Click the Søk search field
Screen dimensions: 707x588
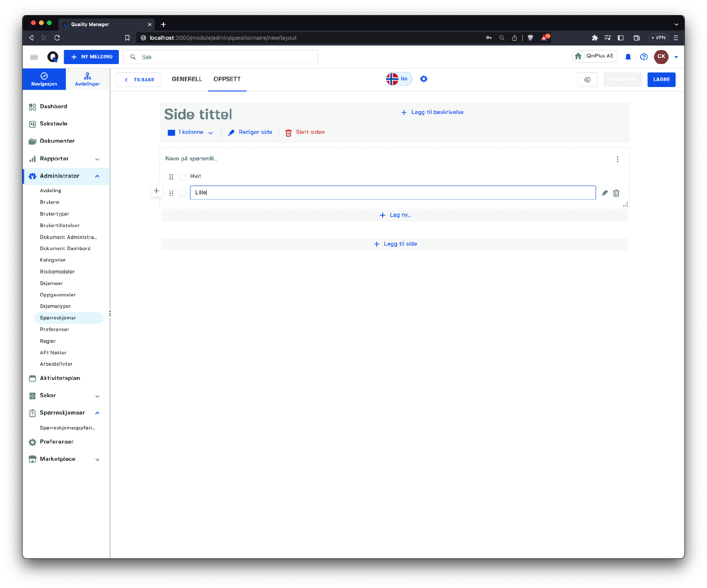221,57
